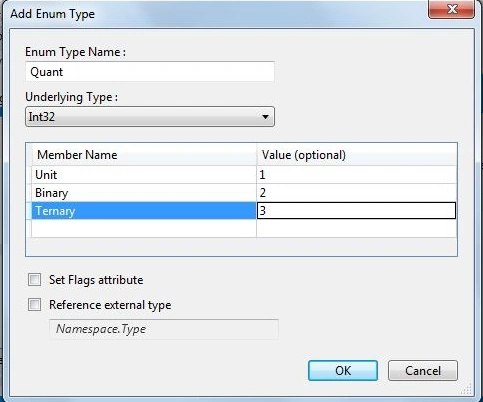Click the Enum Type Name field containing Quant
The image size is (483, 402).
pos(150,72)
